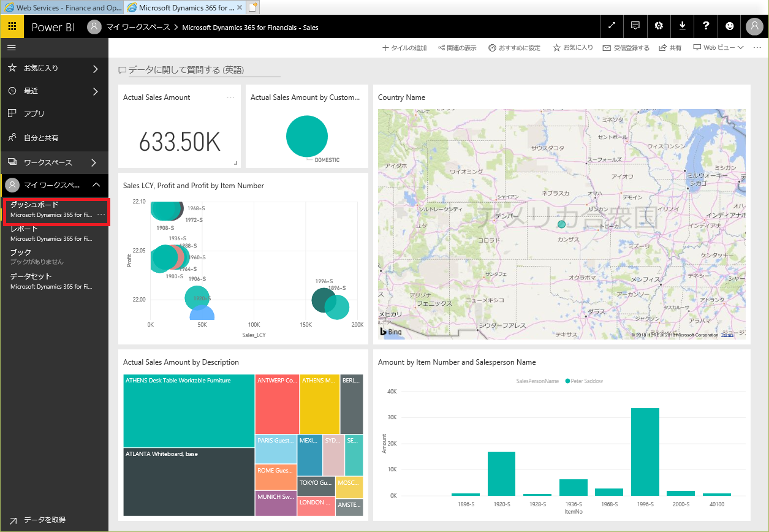Open help question mark icon
The height and width of the screenshot is (532, 769).
[x=706, y=26]
